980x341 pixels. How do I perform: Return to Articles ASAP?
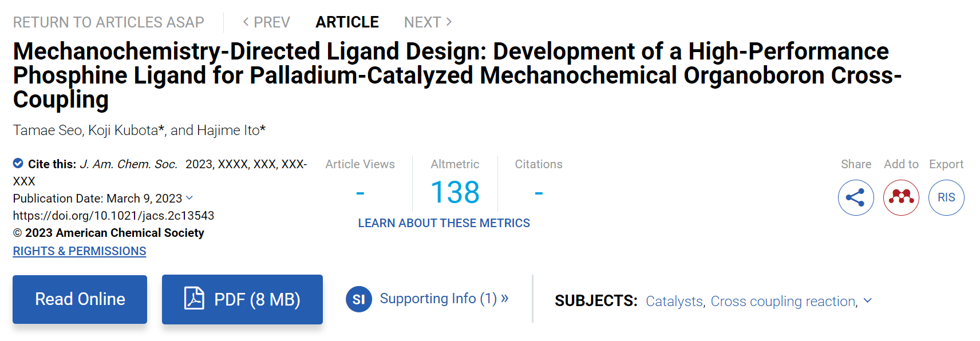coord(109,22)
